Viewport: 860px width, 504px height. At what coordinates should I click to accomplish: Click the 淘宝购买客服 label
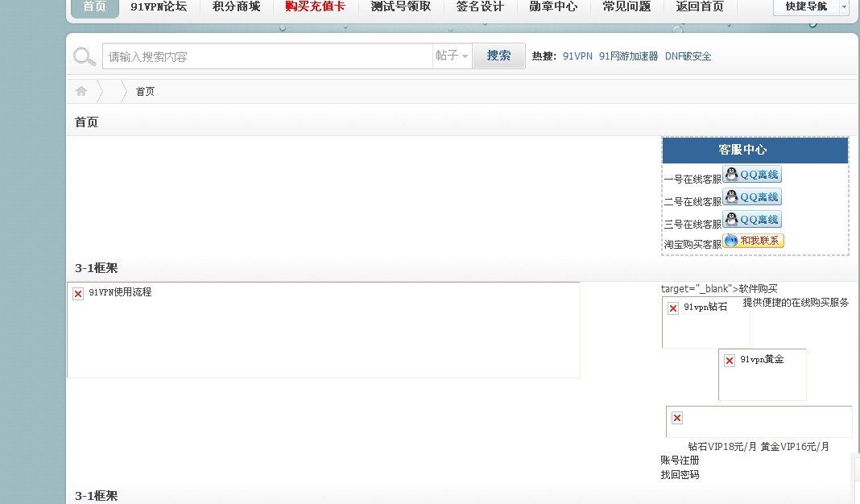pyautogui.click(x=693, y=245)
